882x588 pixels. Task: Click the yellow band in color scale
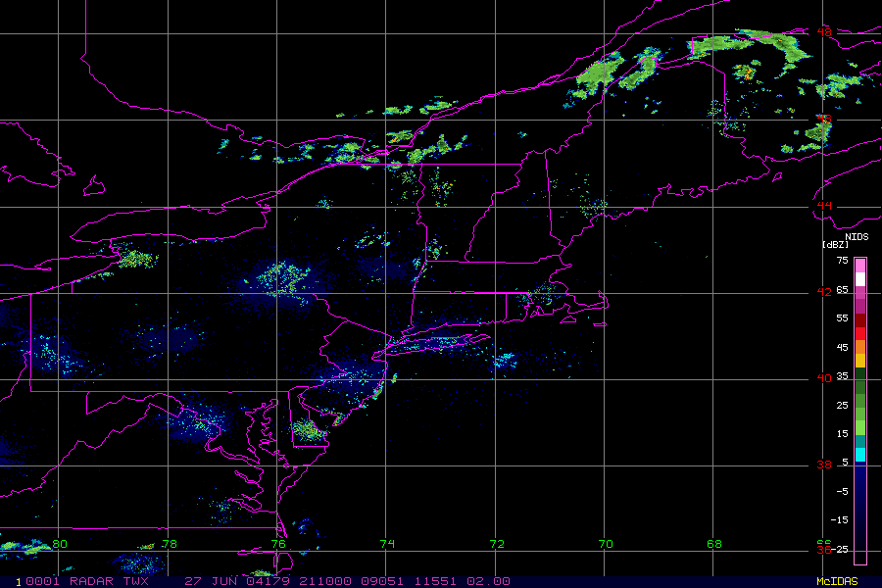[x=860, y=361]
